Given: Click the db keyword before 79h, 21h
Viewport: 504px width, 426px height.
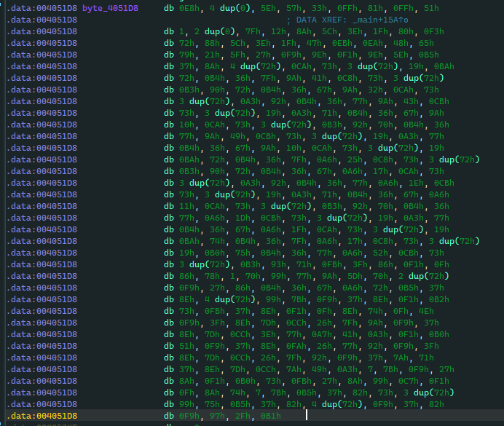Looking at the screenshot, I should (169, 55).
